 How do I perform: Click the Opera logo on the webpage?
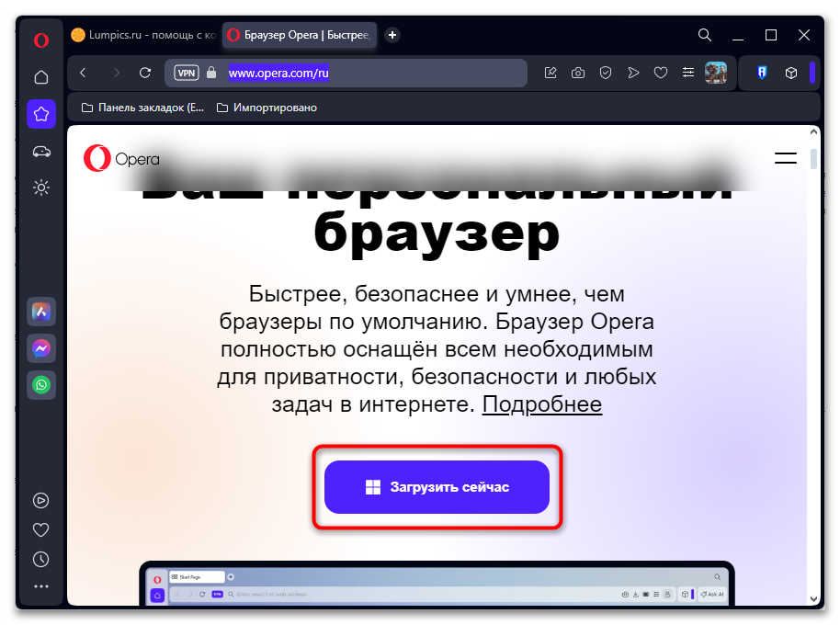click(121, 158)
